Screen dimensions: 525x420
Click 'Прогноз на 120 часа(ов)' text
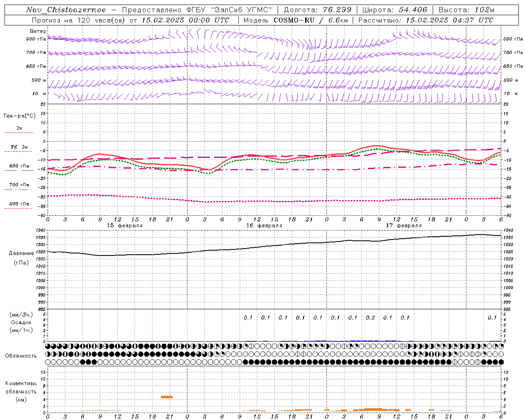(x=79, y=20)
